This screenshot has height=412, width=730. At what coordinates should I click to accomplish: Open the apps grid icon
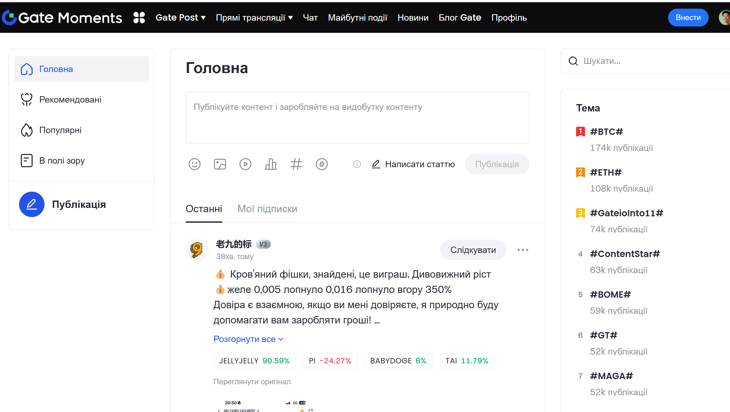(139, 18)
